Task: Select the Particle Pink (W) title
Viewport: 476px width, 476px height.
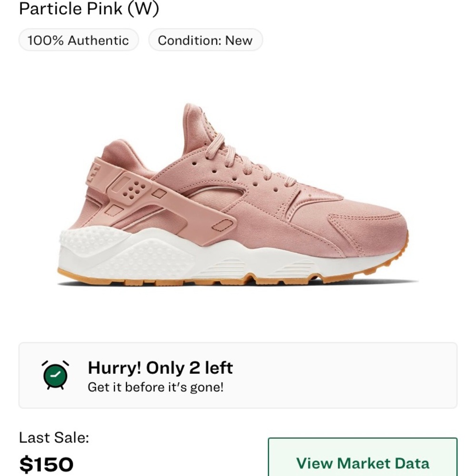Action: pyautogui.click(x=89, y=8)
